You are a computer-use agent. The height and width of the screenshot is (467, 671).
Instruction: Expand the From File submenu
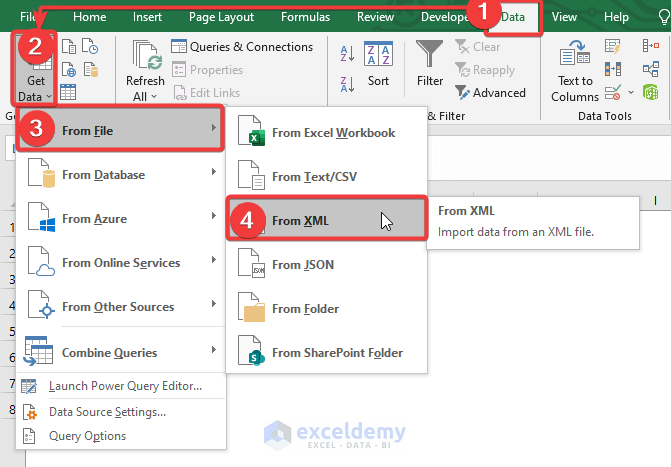coord(120,128)
